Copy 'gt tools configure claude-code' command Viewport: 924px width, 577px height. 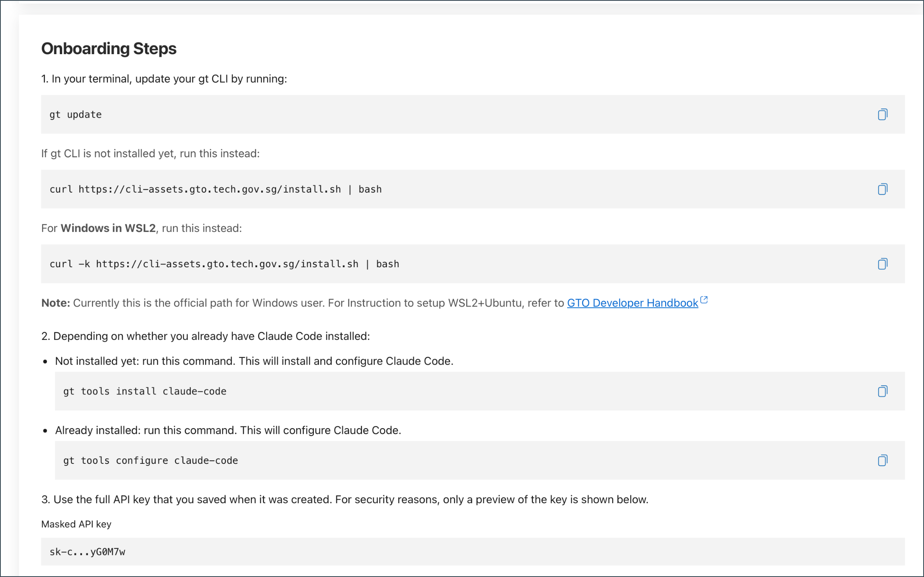(882, 460)
